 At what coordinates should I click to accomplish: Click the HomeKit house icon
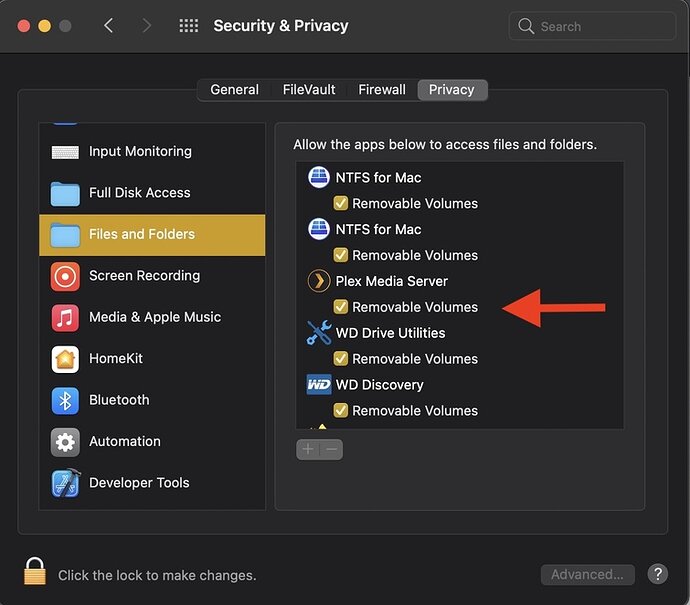65,359
